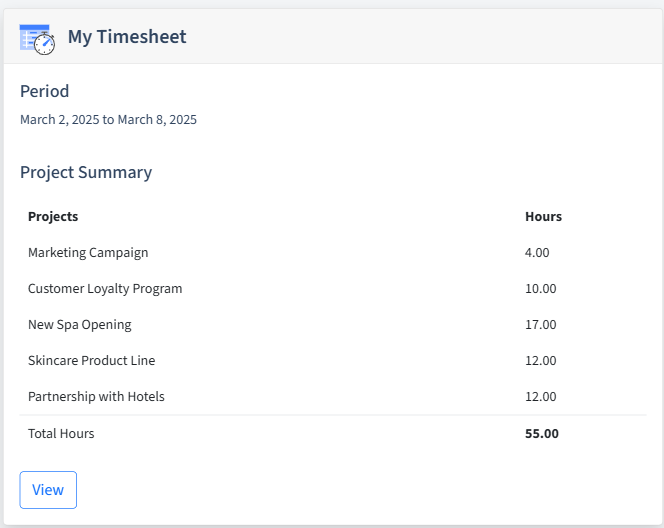Click the timesheet stopwatch icon
The height and width of the screenshot is (528, 664).
[x=37, y=39]
